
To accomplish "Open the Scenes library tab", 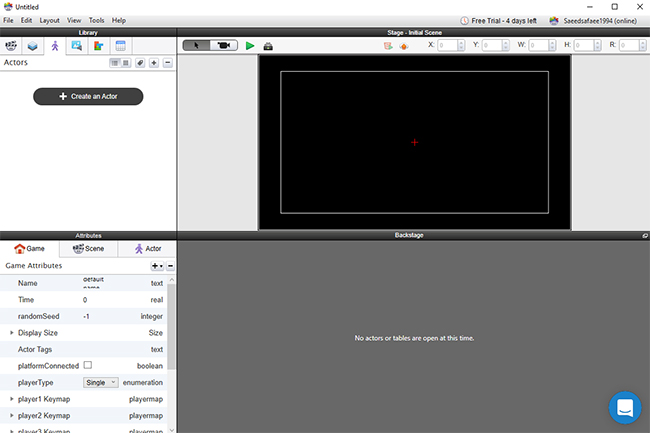I will point(11,46).
